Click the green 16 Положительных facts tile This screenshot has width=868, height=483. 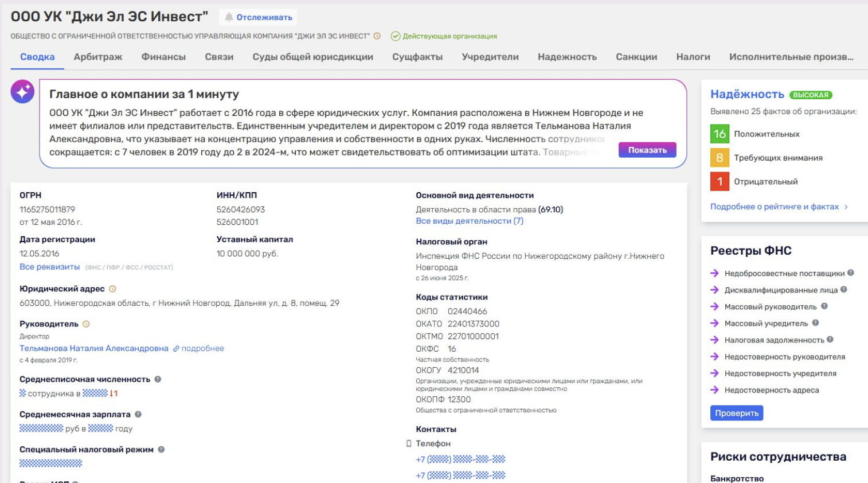click(720, 134)
